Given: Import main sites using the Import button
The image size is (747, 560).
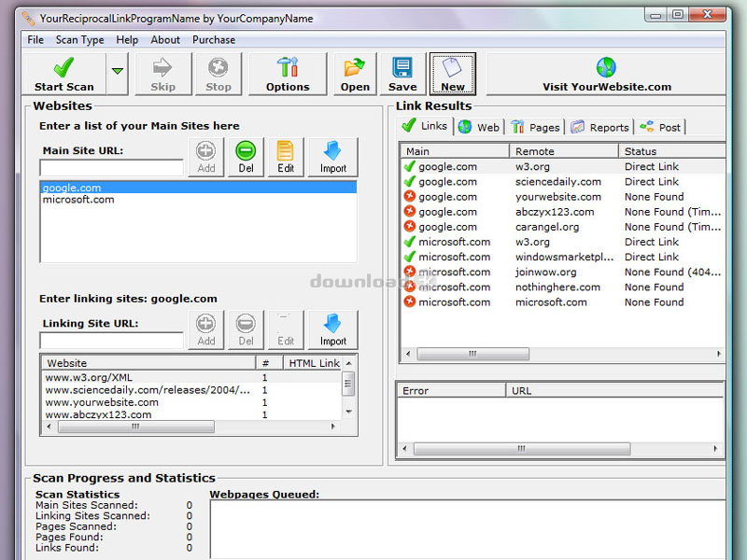Looking at the screenshot, I should point(332,157).
